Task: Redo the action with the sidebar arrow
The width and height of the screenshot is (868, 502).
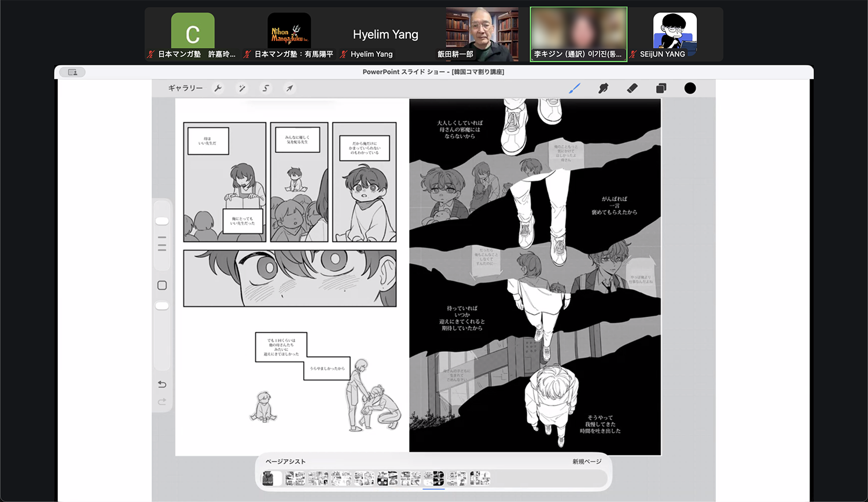Action: pyautogui.click(x=162, y=401)
